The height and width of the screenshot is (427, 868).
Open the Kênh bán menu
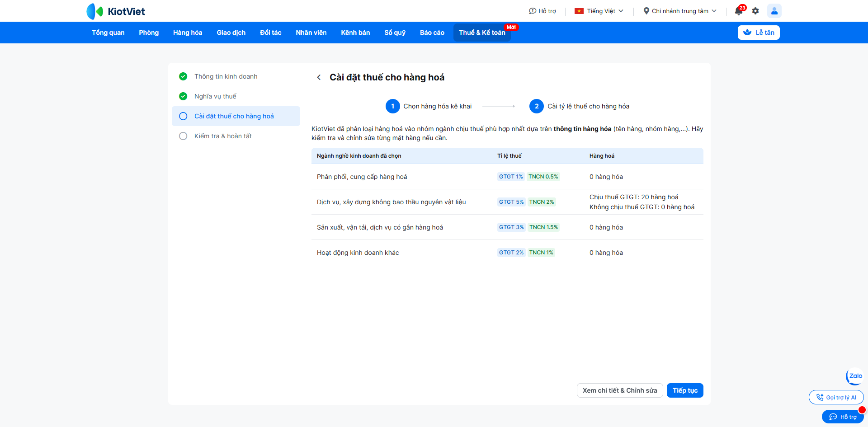click(355, 33)
